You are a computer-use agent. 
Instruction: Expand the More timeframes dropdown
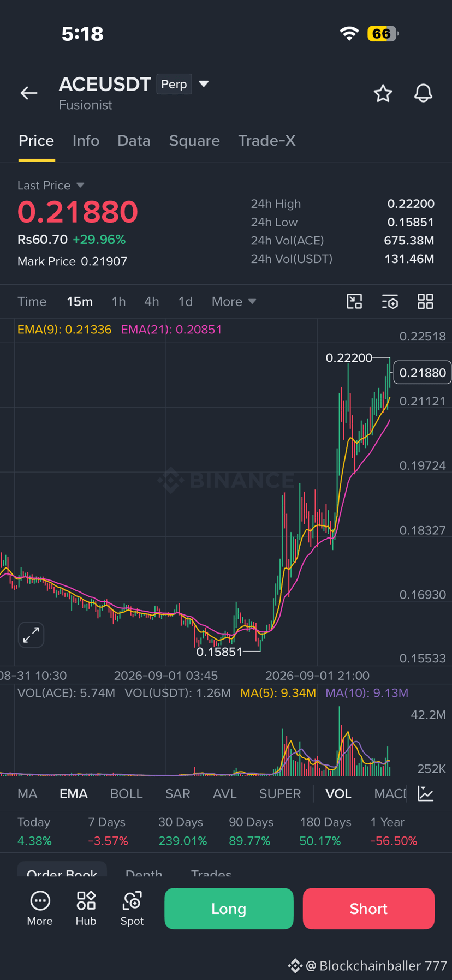[x=234, y=301]
